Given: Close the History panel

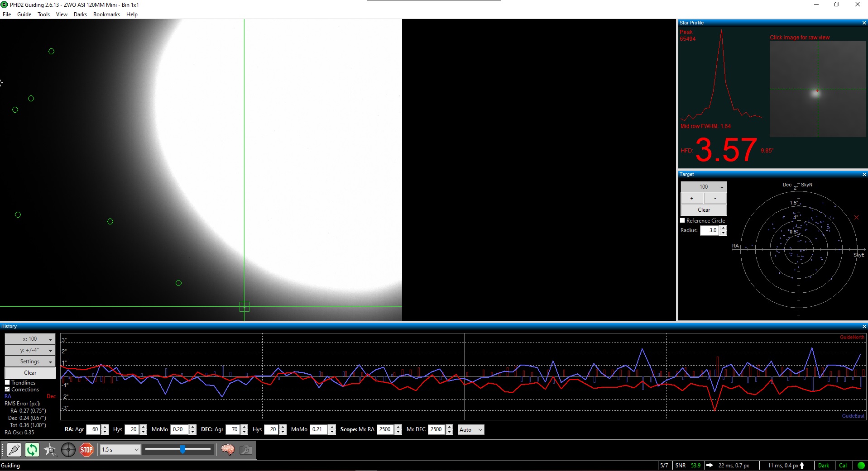Looking at the screenshot, I should coord(864,326).
